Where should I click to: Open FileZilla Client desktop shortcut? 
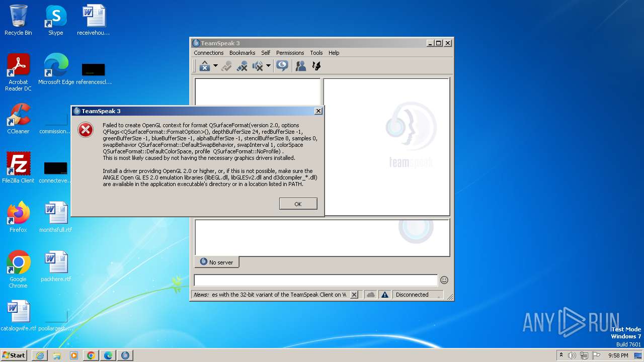(x=18, y=168)
